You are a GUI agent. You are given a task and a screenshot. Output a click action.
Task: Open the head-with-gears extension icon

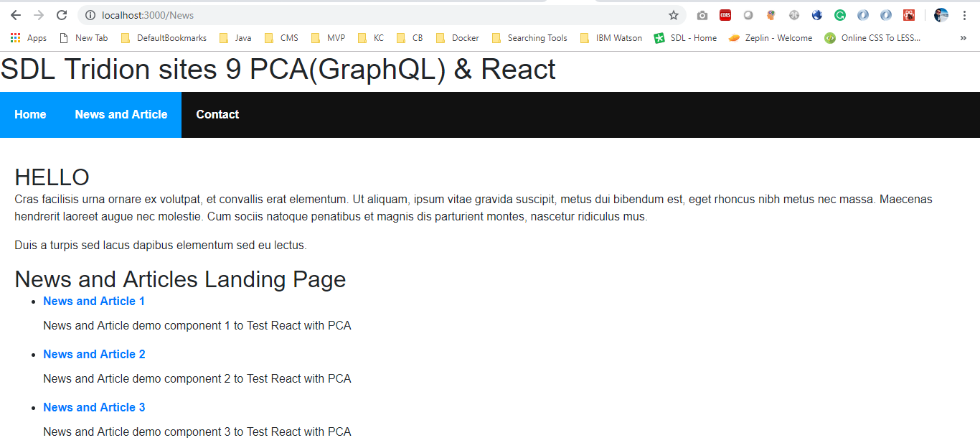click(771, 15)
